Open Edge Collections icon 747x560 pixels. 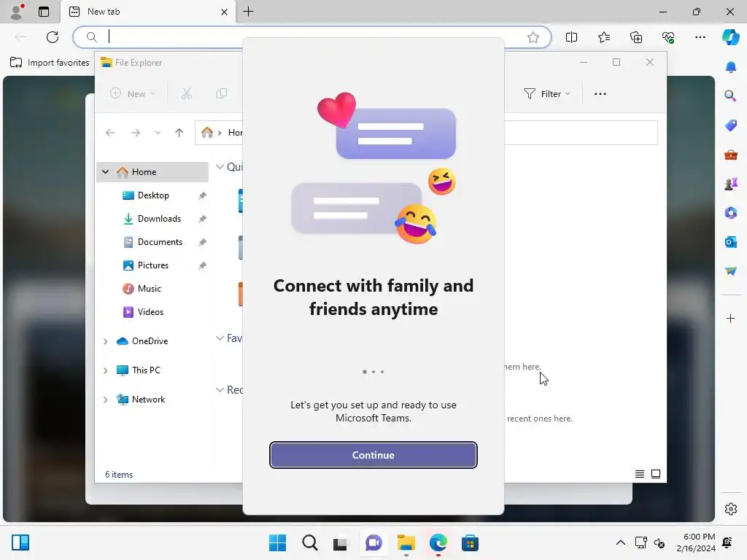636,37
